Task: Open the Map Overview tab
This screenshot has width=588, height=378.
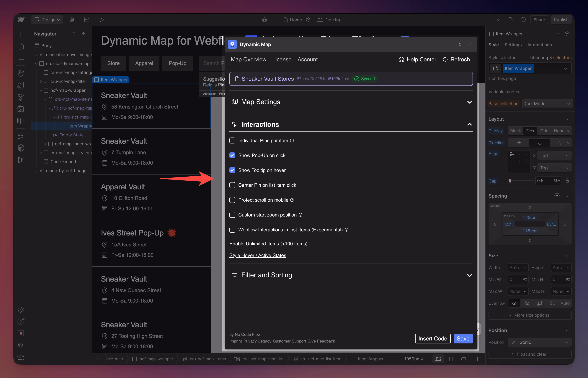Action: click(x=248, y=59)
